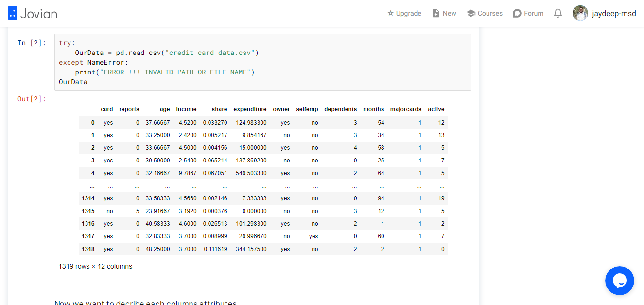
Task: Visit the Forum
Action: (528, 13)
